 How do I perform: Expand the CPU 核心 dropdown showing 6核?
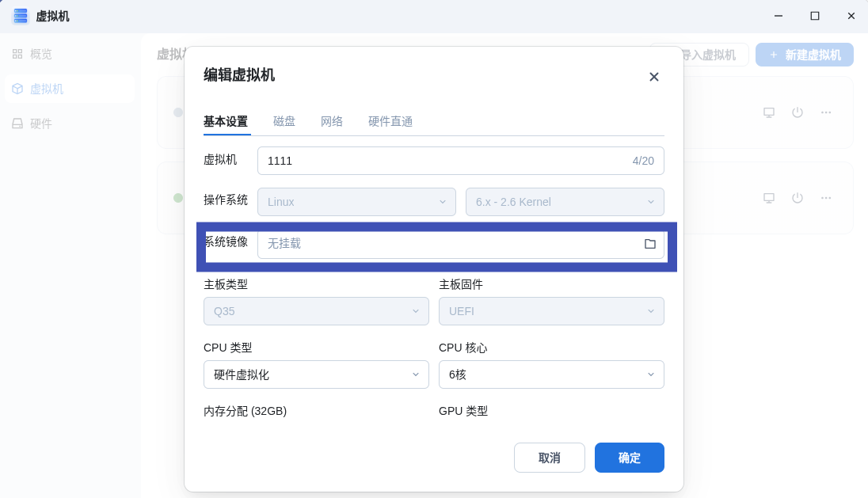coord(551,374)
